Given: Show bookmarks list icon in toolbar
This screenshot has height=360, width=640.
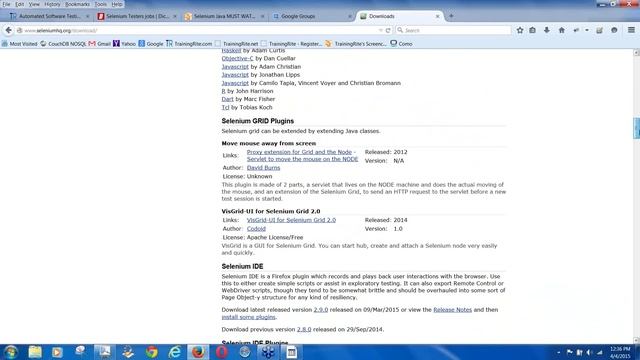Looking at the screenshot, I should (x=533, y=30).
